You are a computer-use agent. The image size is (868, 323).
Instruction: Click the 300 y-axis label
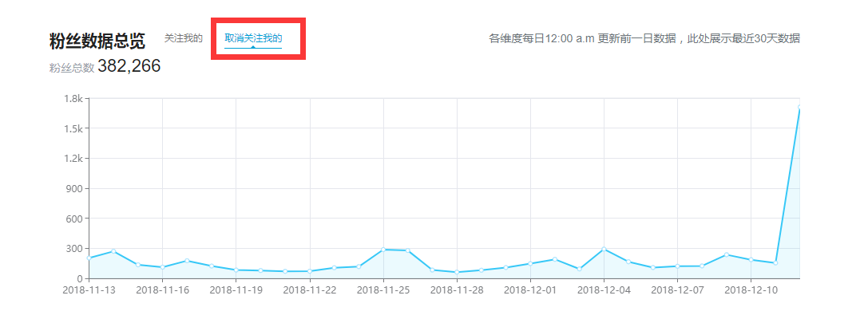coord(75,248)
